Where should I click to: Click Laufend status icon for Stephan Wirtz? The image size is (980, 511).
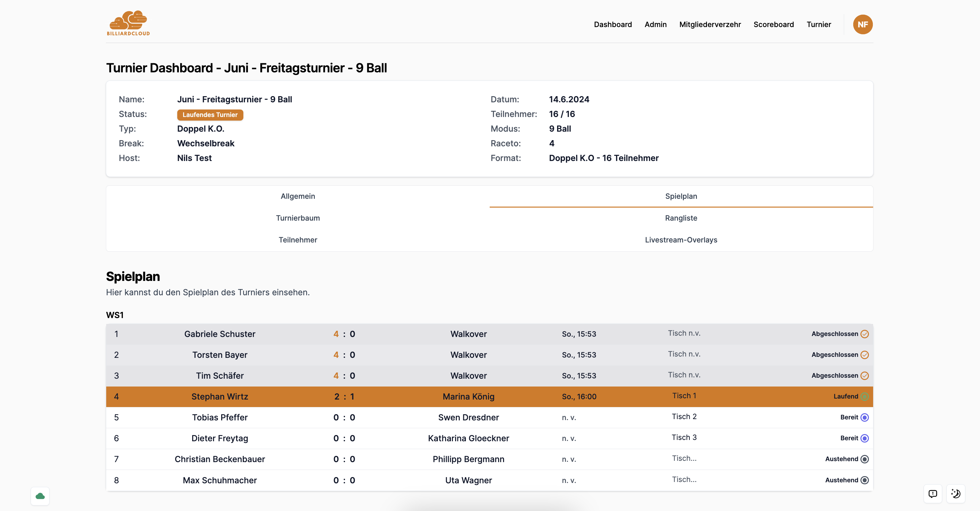[x=864, y=397]
